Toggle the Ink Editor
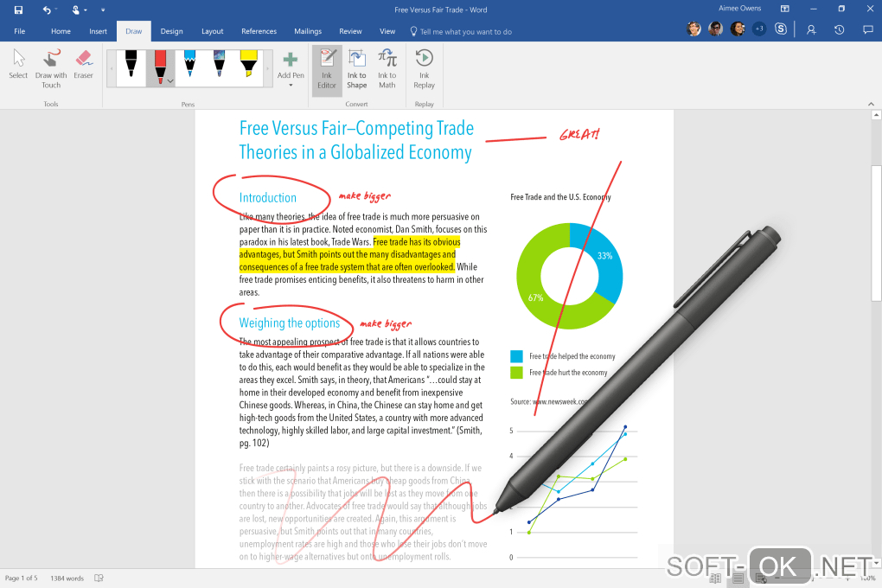 [327, 70]
